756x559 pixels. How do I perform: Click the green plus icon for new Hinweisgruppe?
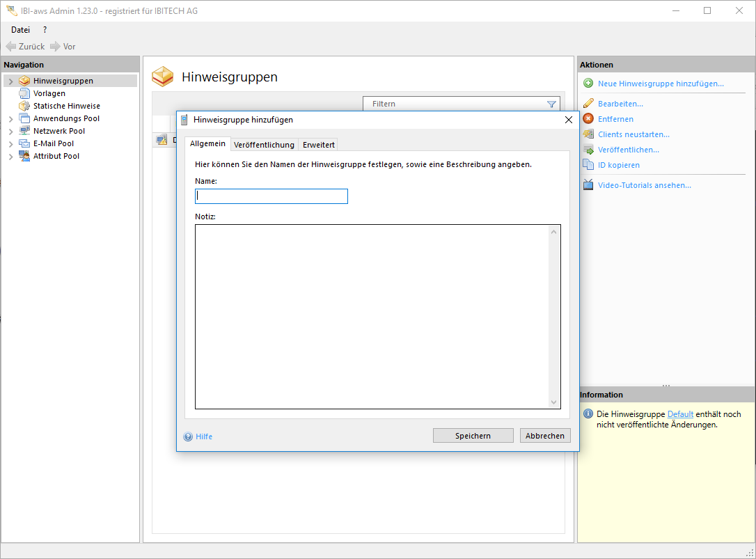(x=588, y=84)
